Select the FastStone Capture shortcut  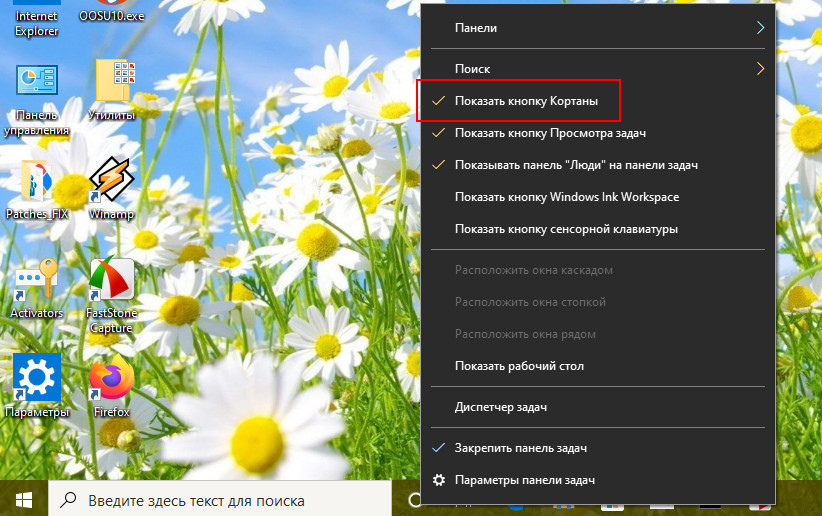pyautogui.click(x=111, y=296)
